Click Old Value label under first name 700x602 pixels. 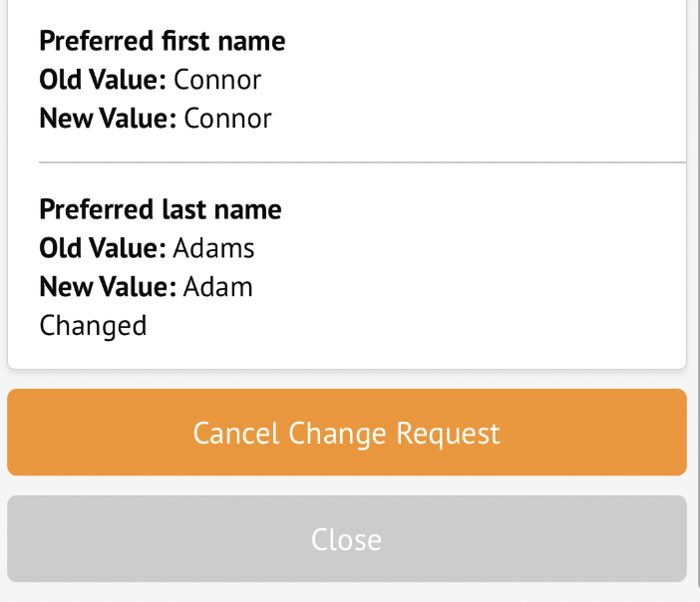[x=103, y=80]
